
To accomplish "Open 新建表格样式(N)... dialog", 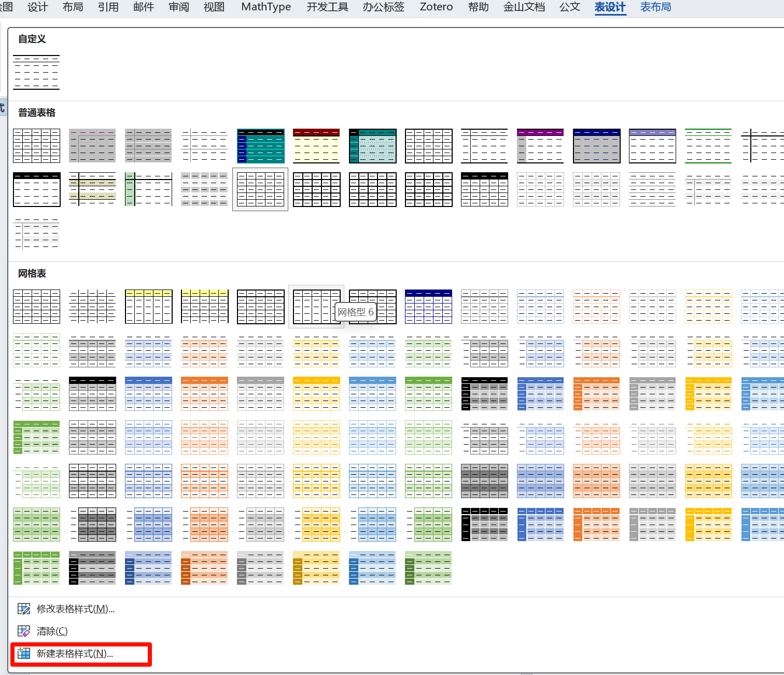I will (75, 654).
